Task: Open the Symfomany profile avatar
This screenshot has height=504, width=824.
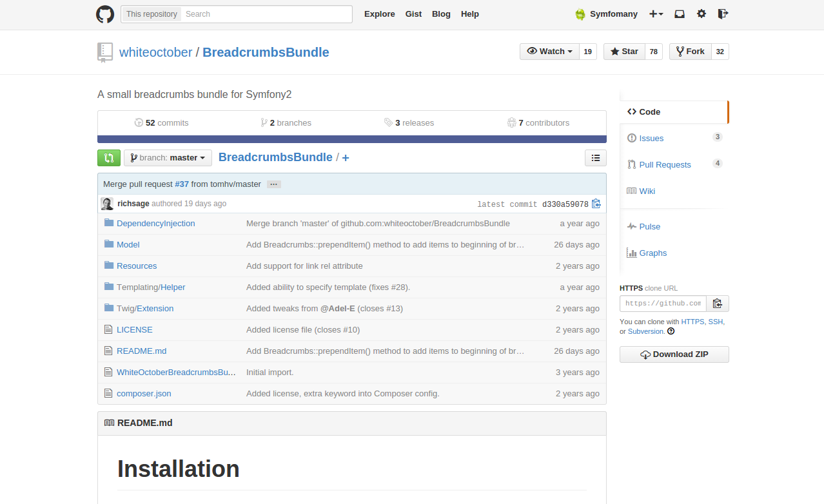Action: [x=580, y=14]
